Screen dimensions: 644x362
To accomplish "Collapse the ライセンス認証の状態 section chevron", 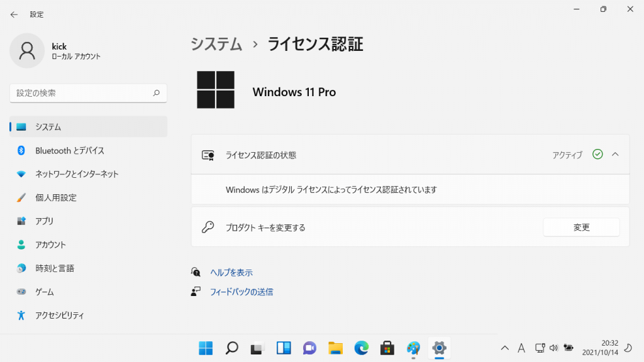I will [615, 155].
